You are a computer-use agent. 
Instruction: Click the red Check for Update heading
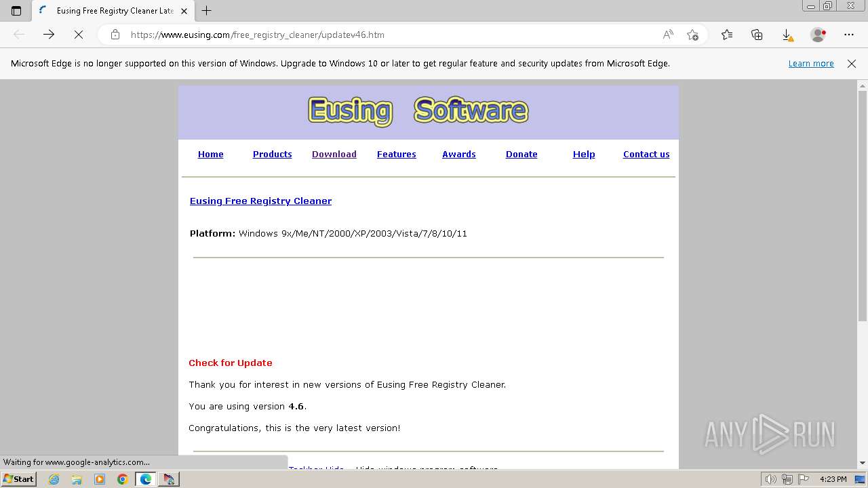231,363
